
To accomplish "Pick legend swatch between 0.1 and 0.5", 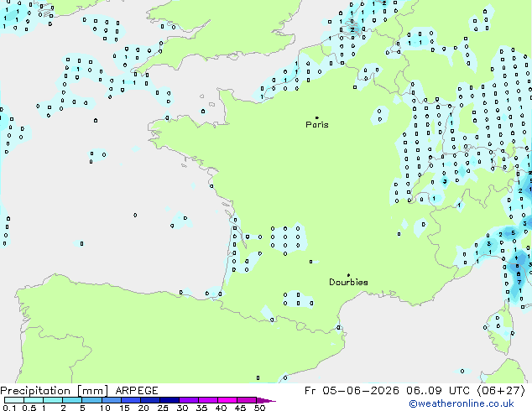I will click(x=14, y=400).
